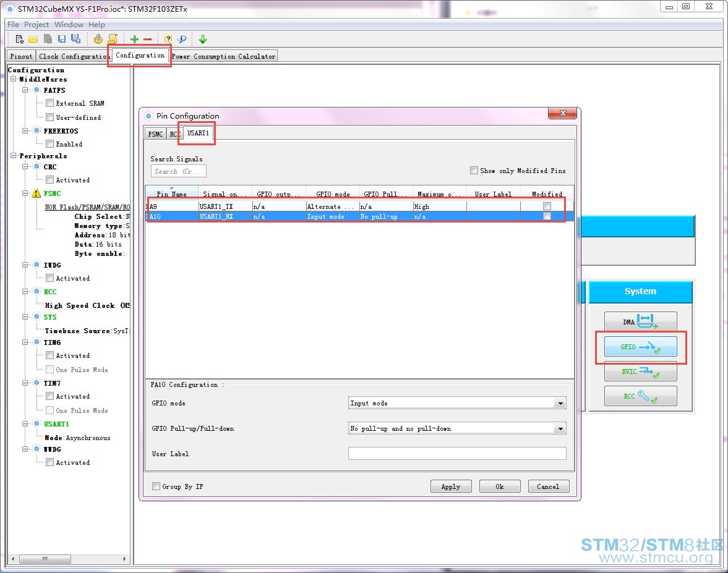The height and width of the screenshot is (573, 728).
Task: Open GPIO Pull-up/Pull-down dropdown
Action: point(560,428)
